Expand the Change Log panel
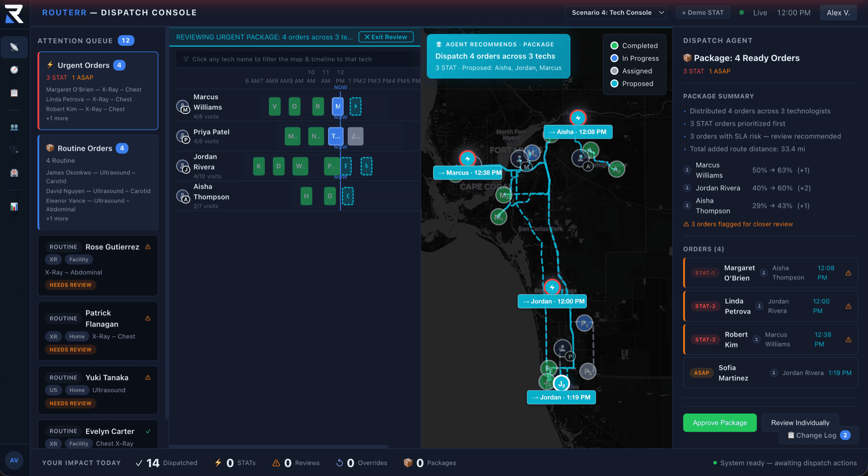 pyautogui.click(x=818, y=435)
